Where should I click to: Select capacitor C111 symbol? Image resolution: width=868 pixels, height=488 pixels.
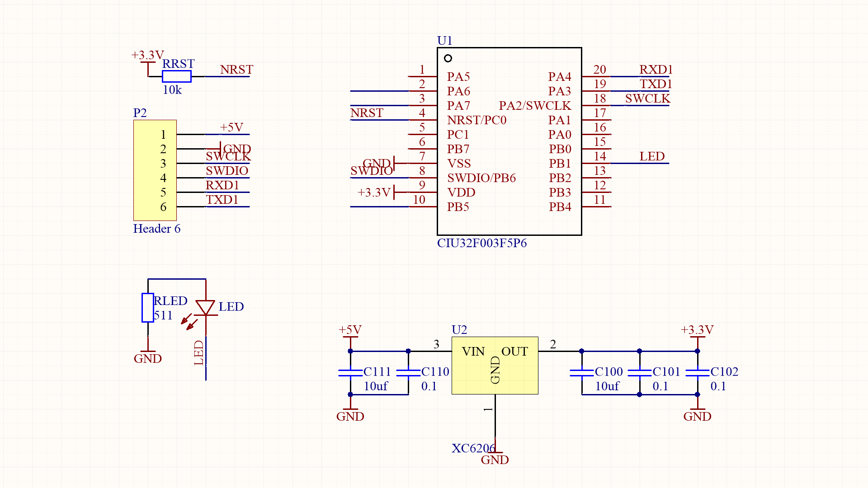point(350,373)
